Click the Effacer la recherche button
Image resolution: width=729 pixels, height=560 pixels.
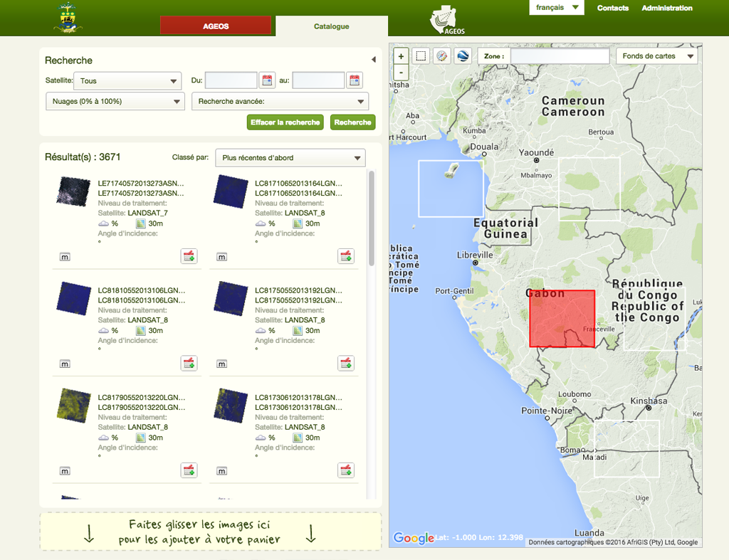coord(285,122)
